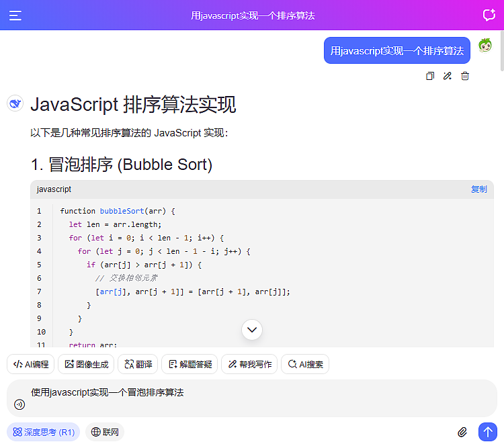Click the user avatar picture
Screen dimensions: 504x448
pyautogui.click(x=485, y=46)
